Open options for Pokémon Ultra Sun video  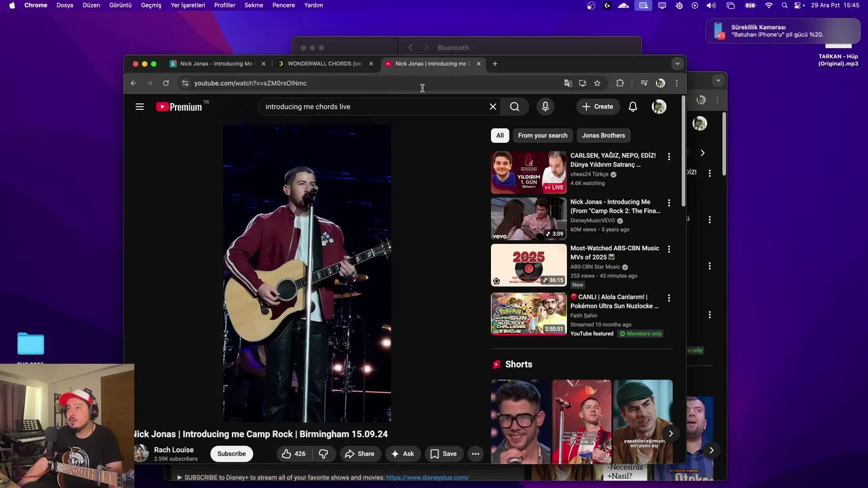coord(669,298)
